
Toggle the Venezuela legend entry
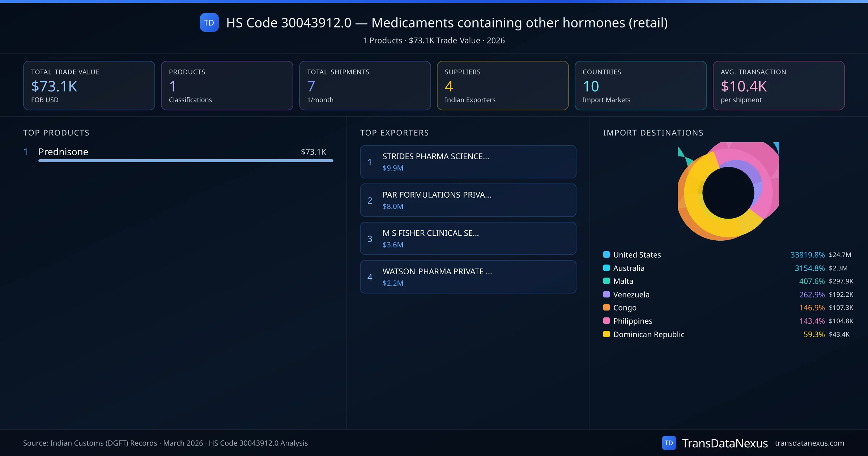point(631,294)
